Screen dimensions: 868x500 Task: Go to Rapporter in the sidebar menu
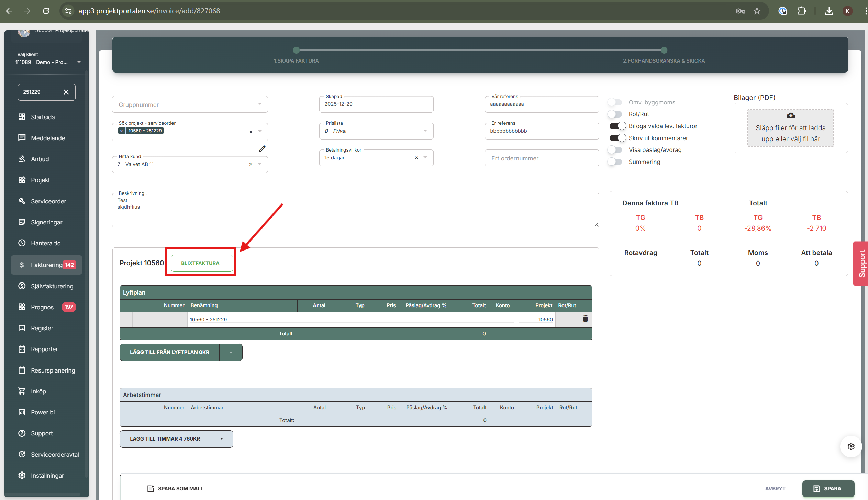coord(44,349)
